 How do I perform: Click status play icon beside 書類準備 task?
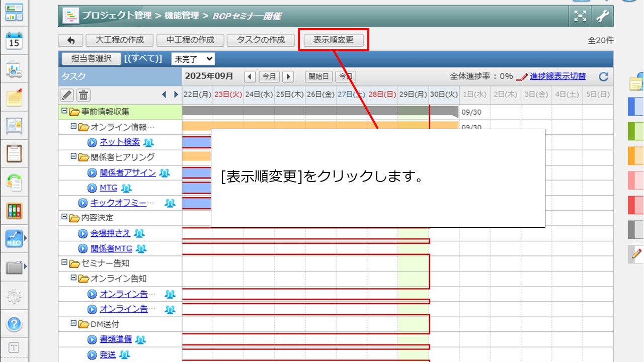point(92,339)
